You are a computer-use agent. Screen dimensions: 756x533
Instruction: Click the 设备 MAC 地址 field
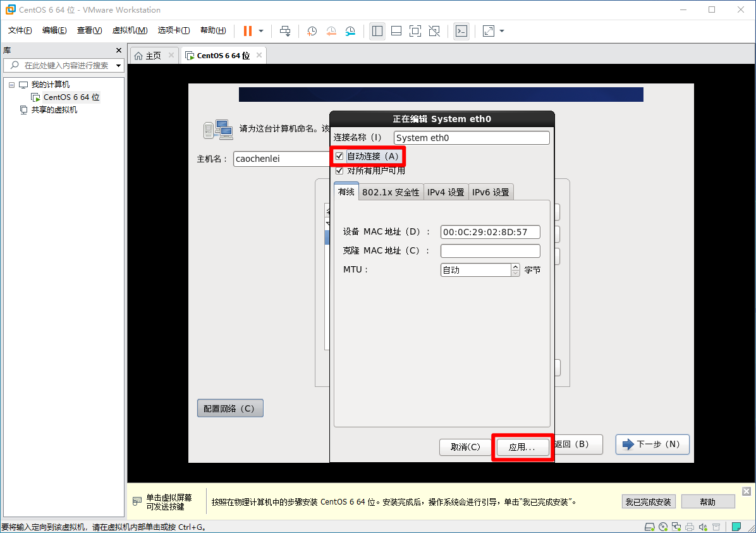491,232
